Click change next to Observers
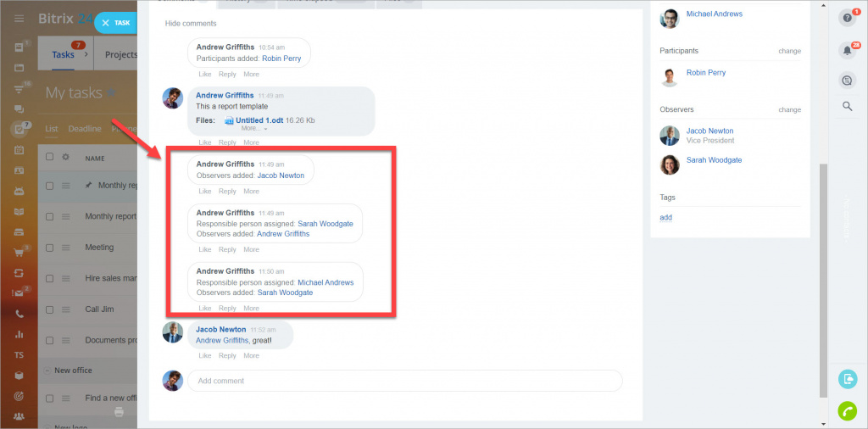 789,109
